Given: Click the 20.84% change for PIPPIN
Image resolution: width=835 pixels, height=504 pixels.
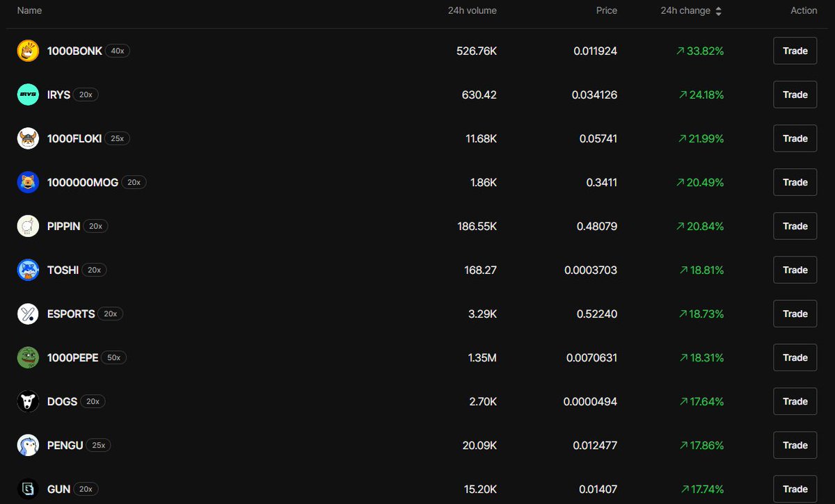Looking at the screenshot, I should pos(700,226).
